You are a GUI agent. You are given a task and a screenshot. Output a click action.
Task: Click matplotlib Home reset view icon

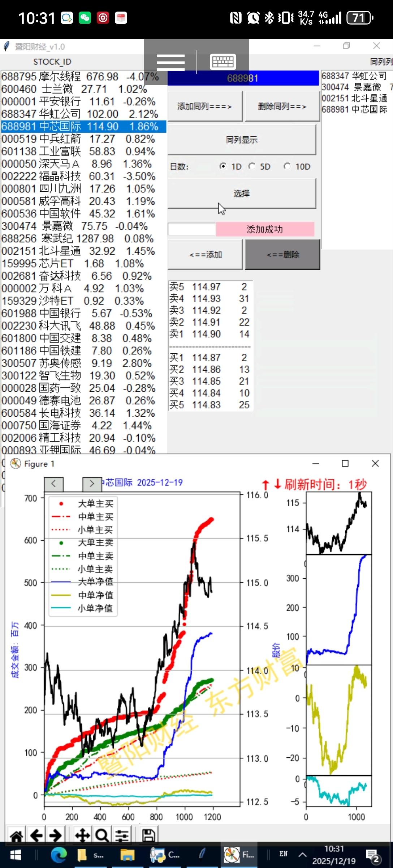click(x=16, y=836)
